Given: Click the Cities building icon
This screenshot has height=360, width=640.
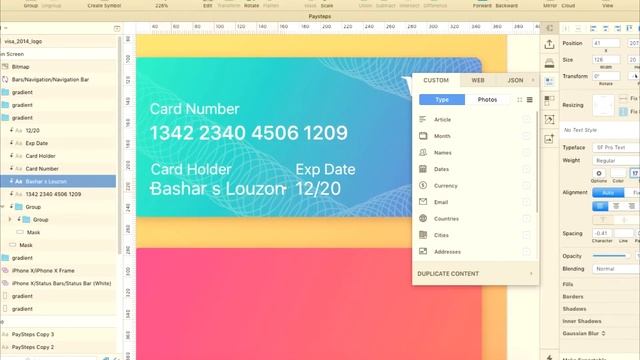Looking at the screenshot, I should pyautogui.click(x=423, y=235).
